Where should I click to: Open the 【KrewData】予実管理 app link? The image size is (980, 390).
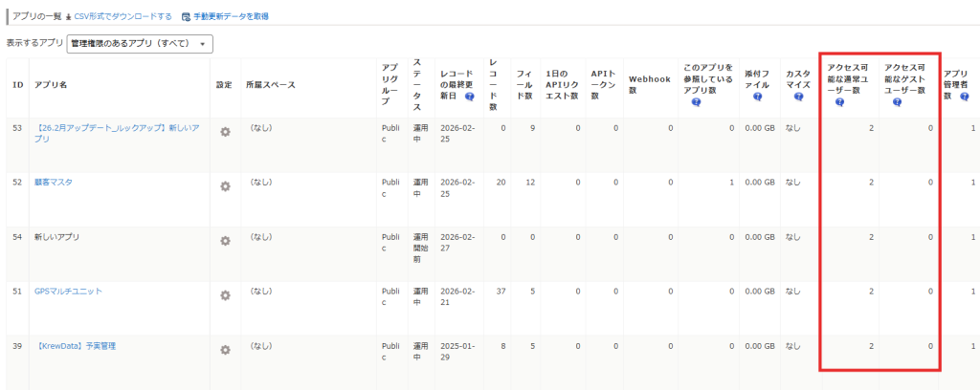click(75, 345)
